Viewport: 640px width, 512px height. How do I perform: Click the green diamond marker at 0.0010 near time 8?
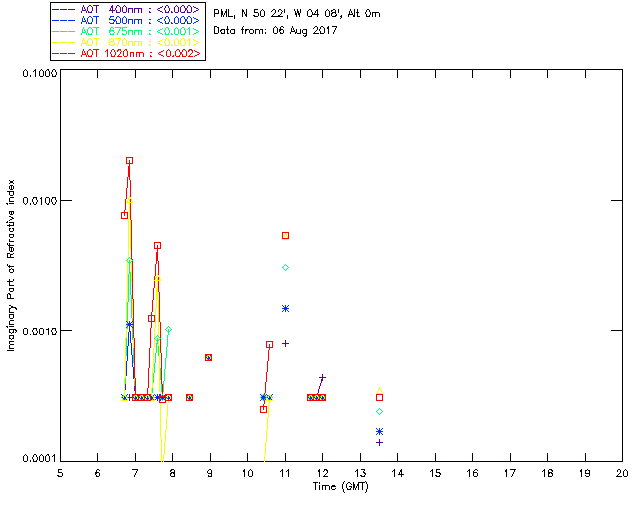[169, 329]
